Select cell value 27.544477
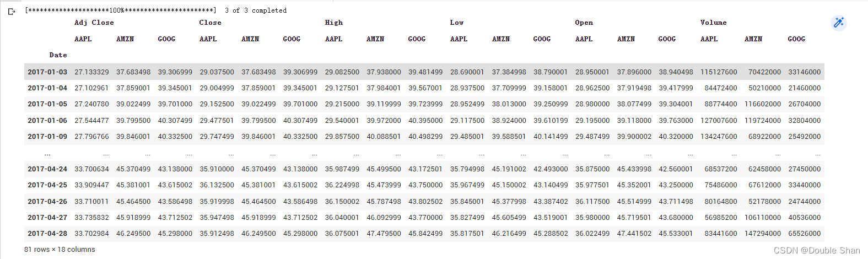The width and height of the screenshot is (868, 259). tap(91, 120)
